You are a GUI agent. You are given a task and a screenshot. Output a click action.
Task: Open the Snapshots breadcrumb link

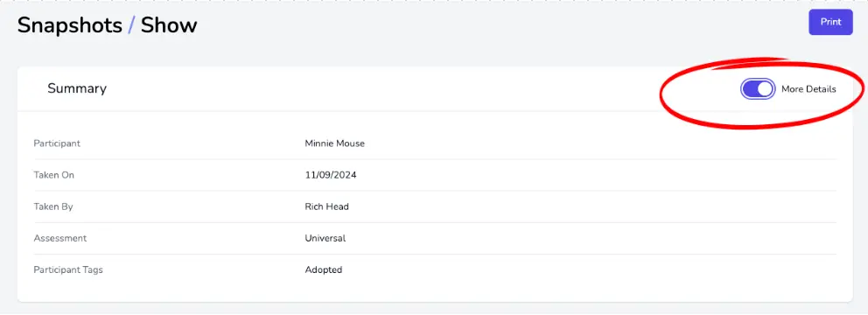coord(70,25)
